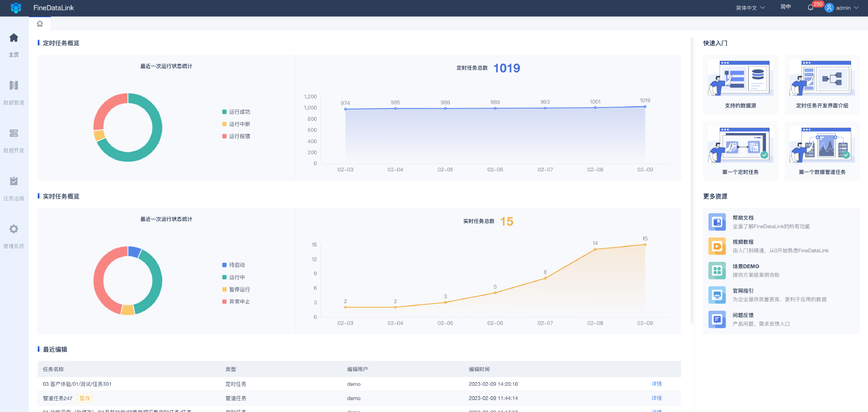This screenshot has height=412, width=868.
Task: Open 支持的数据源 quick start card
Action: point(741,85)
